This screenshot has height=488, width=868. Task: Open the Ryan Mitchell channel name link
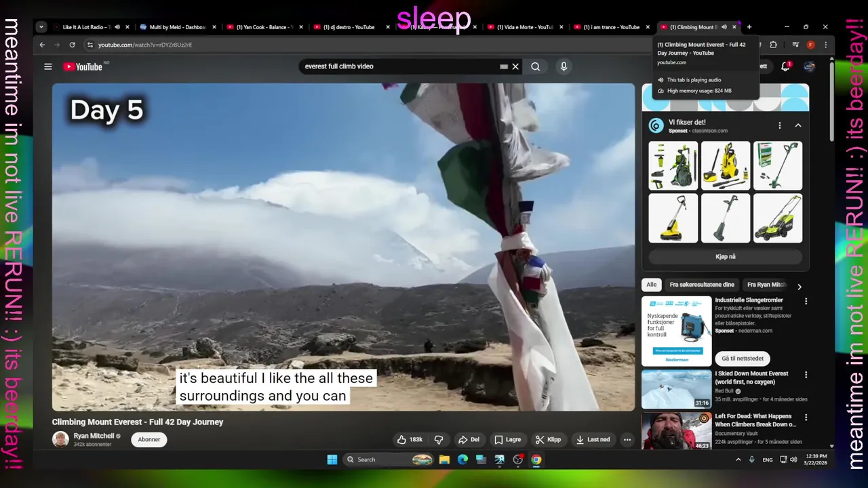click(x=94, y=436)
